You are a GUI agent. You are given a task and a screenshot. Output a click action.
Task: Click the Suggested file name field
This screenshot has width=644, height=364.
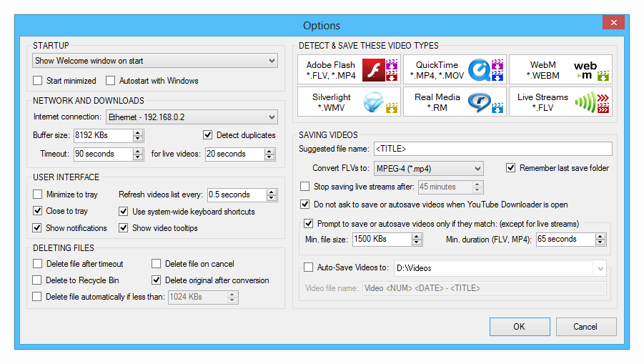point(492,149)
